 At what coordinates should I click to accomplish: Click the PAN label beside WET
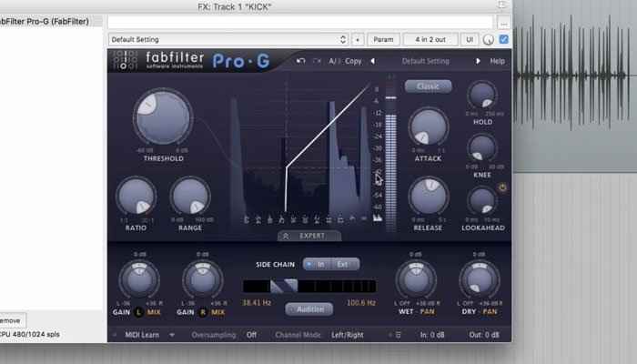click(428, 311)
